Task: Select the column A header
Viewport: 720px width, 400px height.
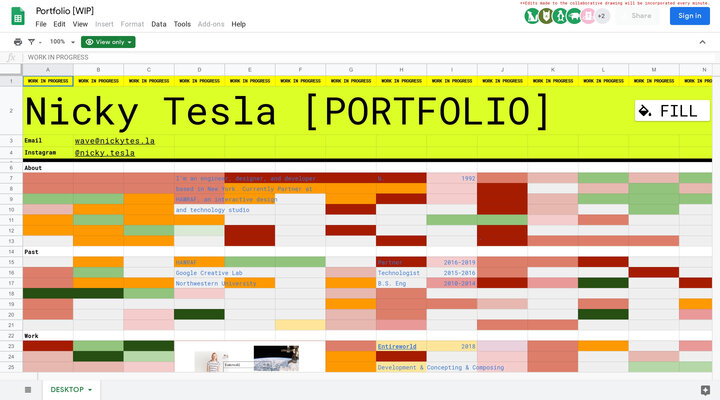Action: (47, 70)
